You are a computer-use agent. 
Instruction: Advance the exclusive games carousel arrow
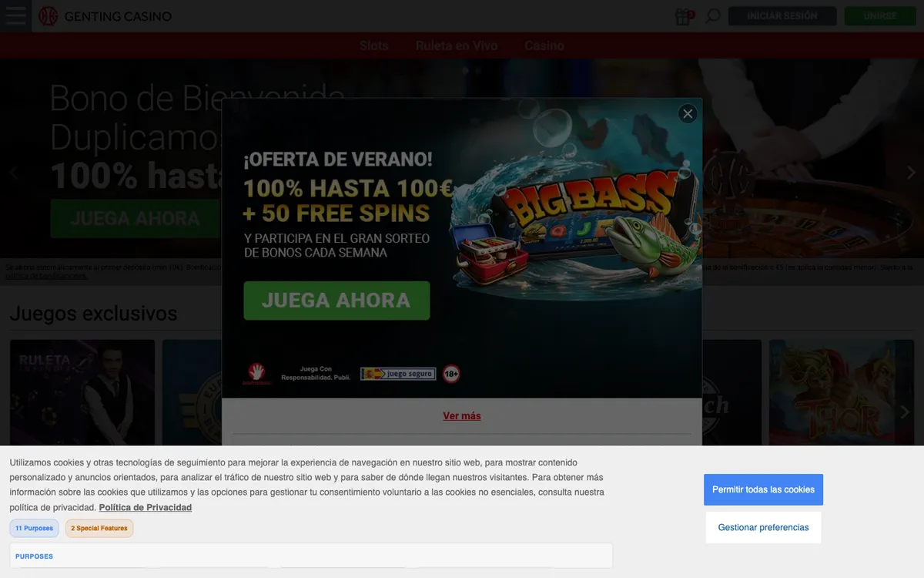(x=905, y=412)
